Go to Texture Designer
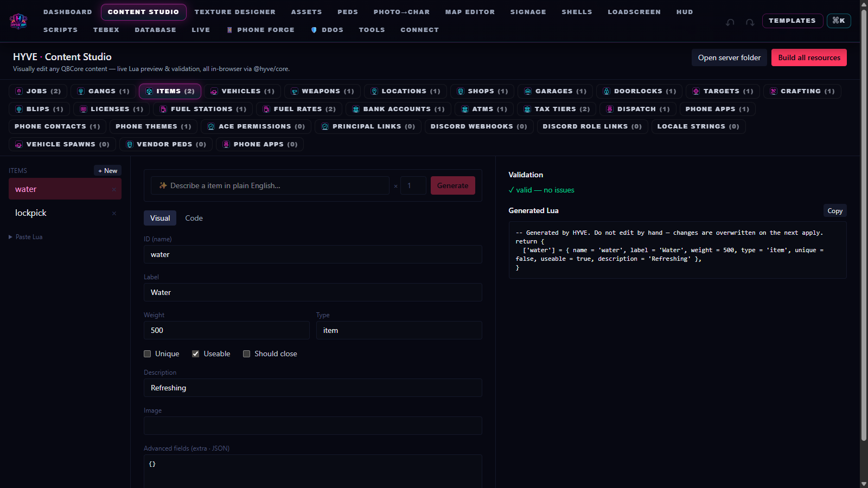Viewport: 868px width, 488px height. click(x=235, y=12)
